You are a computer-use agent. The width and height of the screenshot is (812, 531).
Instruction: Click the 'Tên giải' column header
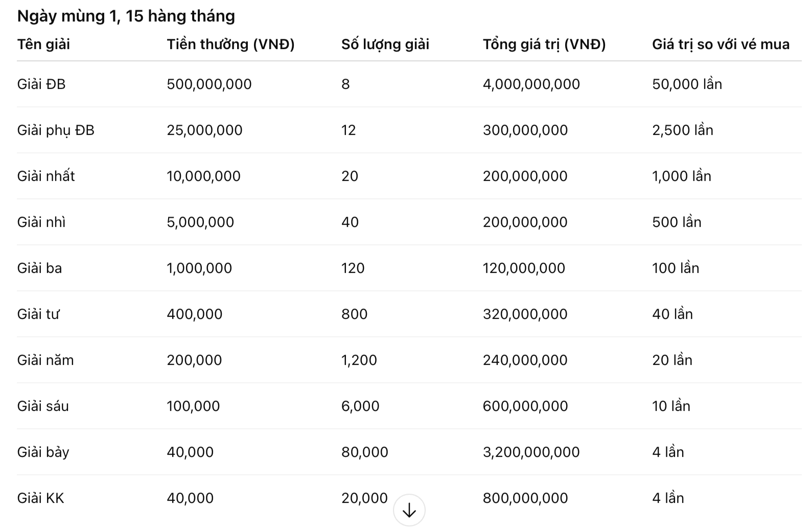point(43,44)
